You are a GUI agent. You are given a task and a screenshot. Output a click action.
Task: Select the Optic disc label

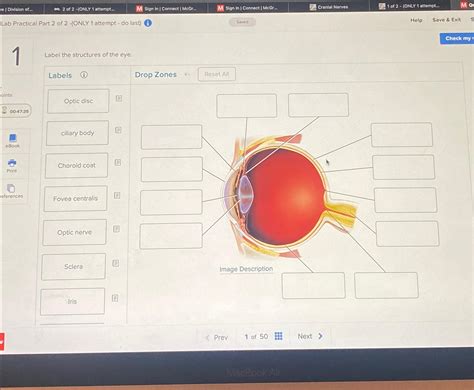coord(78,101)
